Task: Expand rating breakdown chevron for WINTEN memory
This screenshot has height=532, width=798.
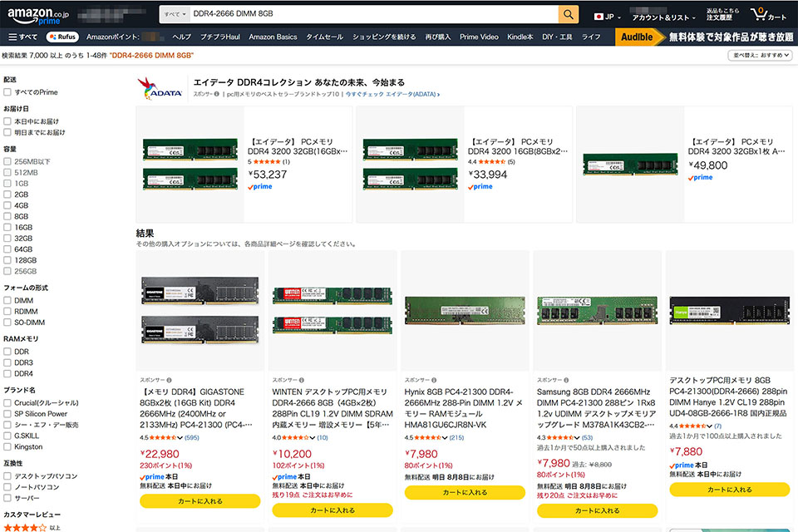Action: pos(312,438)
